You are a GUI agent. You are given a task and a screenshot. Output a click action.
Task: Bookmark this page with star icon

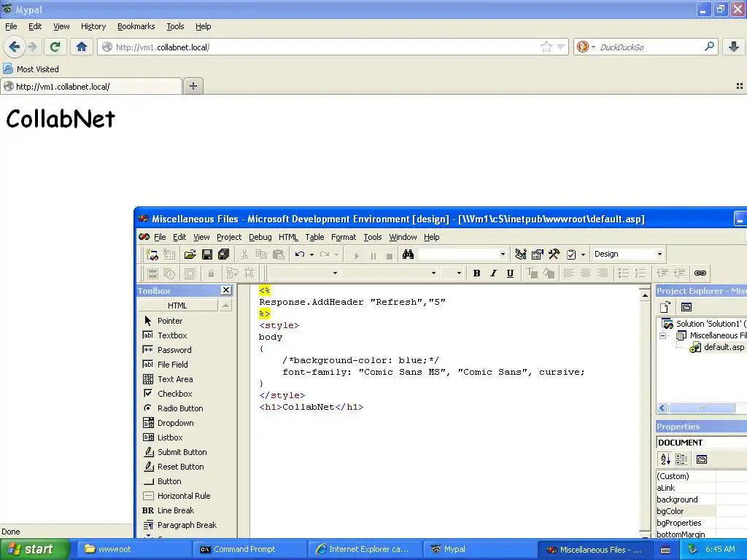pos(546,47)
